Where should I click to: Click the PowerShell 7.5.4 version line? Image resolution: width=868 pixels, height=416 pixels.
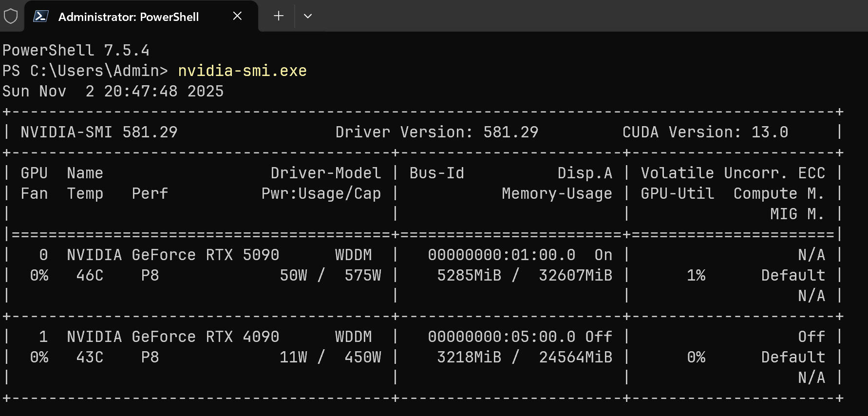click(76, 51)
